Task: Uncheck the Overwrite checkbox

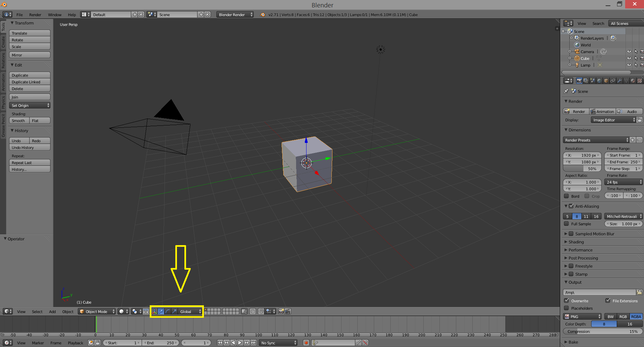Action: click(566, 301)
